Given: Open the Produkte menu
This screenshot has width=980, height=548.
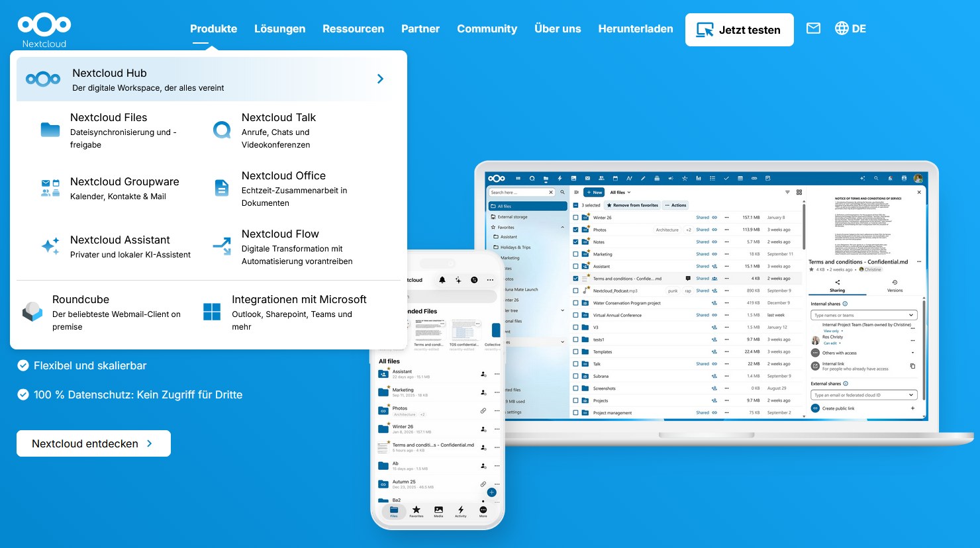Looking at the screenshot, I should [x=213, y=28].
